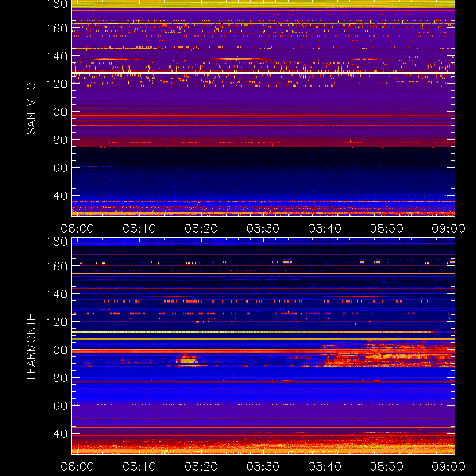Click the 100 frequency label on LEARMONTH plot
The height and width of the screenshot is (476, 476).
click(57, 350)
